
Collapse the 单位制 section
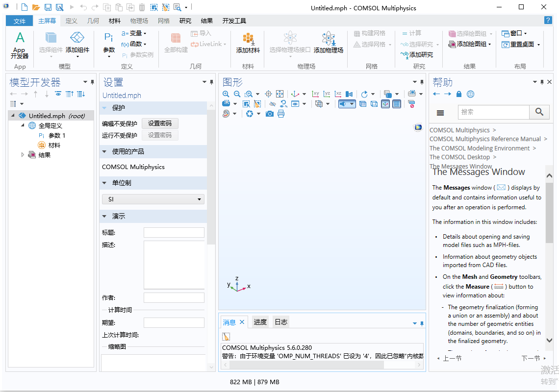pos(104,183)
